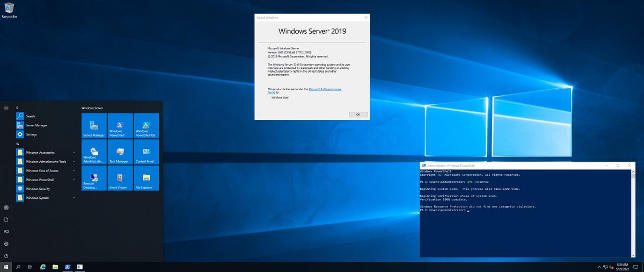
Task: Expand the Windows System folder chevron
Action: coord(74,198)
